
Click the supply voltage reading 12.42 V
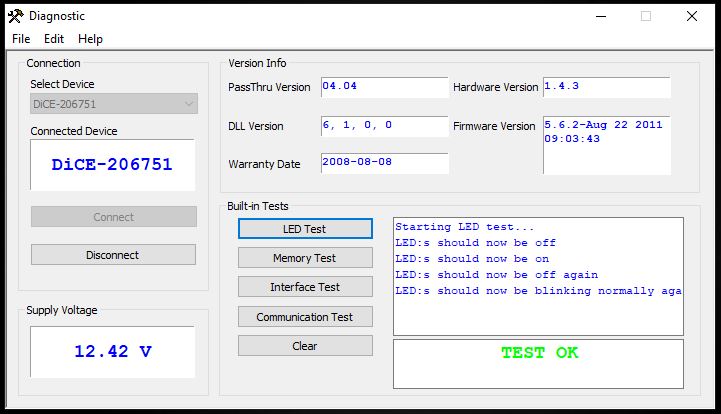(x=113, y=351)
